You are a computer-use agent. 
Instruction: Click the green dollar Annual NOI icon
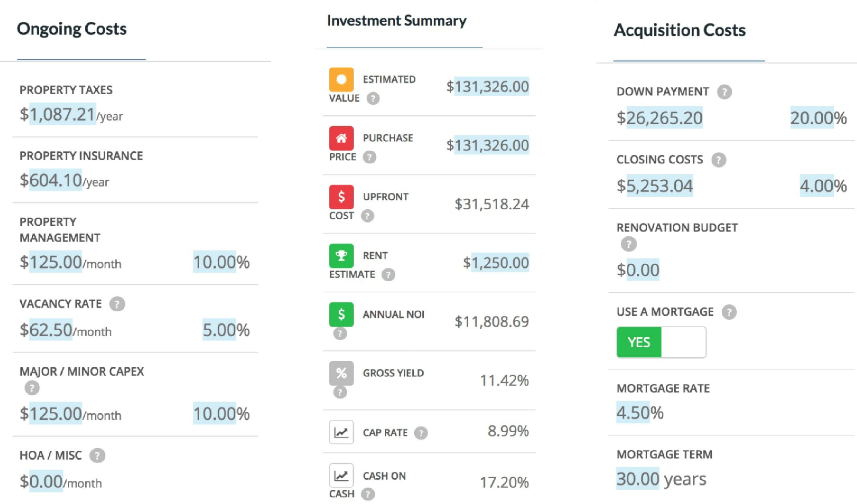click(341, 314)
